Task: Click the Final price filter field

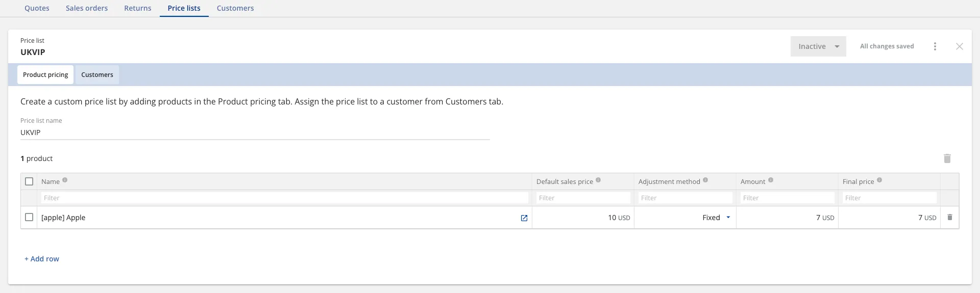Action: click(890, 198)
